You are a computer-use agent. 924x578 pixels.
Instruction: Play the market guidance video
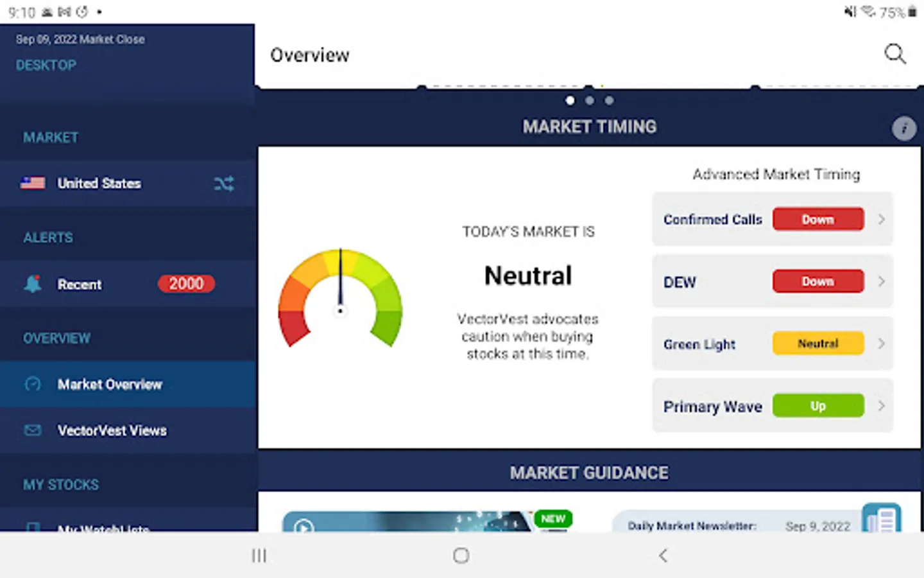(304, 527)
